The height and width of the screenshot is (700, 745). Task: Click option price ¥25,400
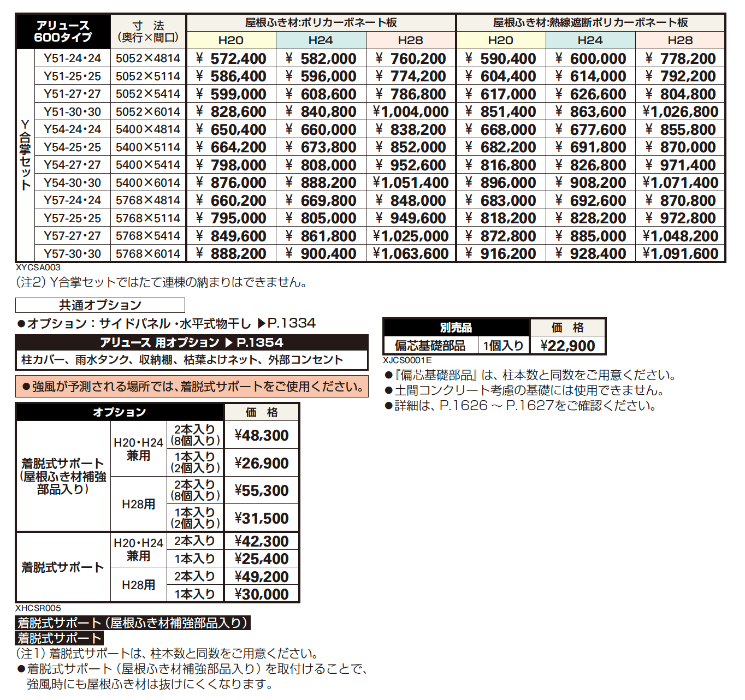point(262,559)
